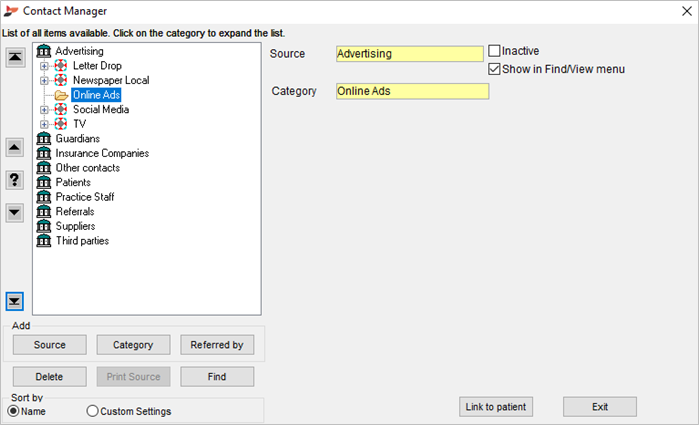Select Custom Settings sort option
The height and width of the screenshot is (425, 699).
click(x=92, y=411)
